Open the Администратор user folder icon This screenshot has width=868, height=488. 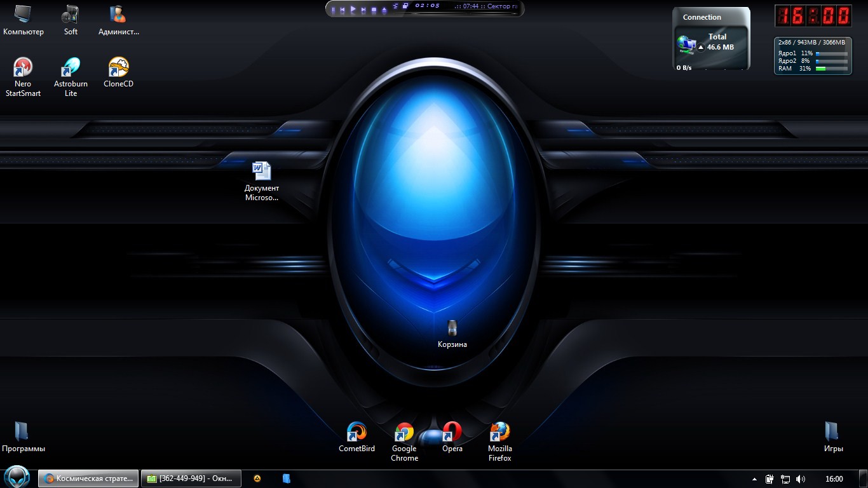tap(118, 20)
